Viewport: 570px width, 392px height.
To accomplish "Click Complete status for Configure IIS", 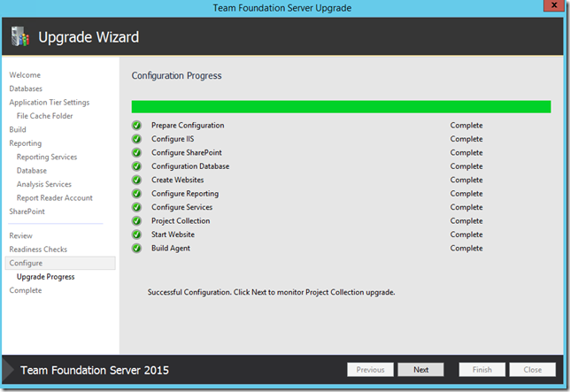I will coord(466,139).
